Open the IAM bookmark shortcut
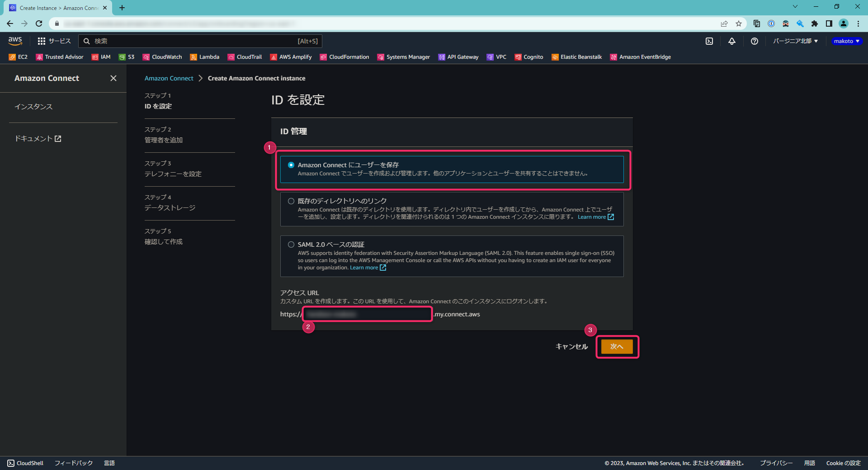 click(101, 57)
